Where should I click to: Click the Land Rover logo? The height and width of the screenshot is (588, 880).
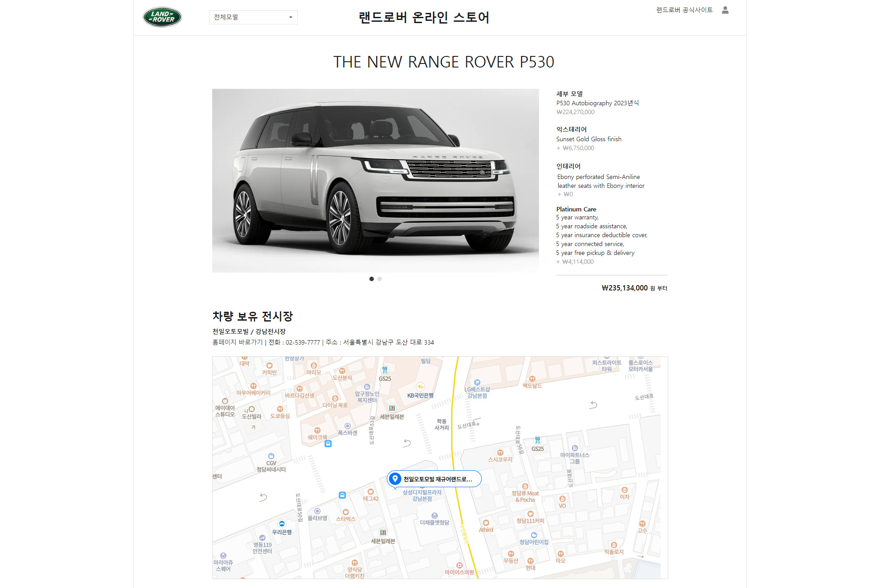(162, 17)
